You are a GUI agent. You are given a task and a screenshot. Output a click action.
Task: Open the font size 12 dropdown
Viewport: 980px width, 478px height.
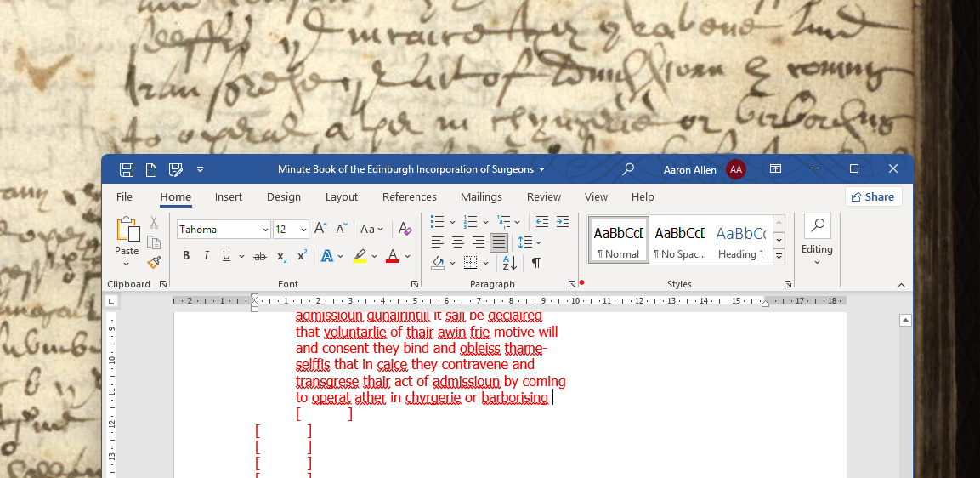tap(303, 229)
